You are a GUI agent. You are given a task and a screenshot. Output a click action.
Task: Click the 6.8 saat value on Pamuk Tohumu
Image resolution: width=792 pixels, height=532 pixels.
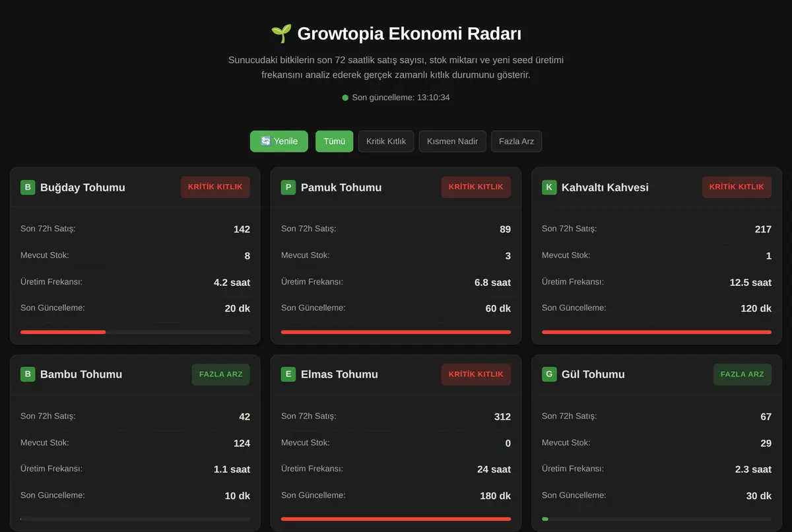[492, 283]
